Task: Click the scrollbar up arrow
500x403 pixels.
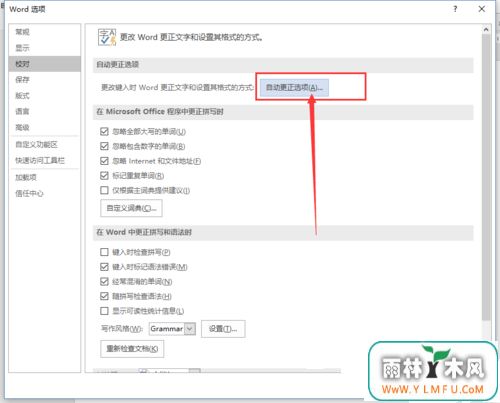Action: 486,30
